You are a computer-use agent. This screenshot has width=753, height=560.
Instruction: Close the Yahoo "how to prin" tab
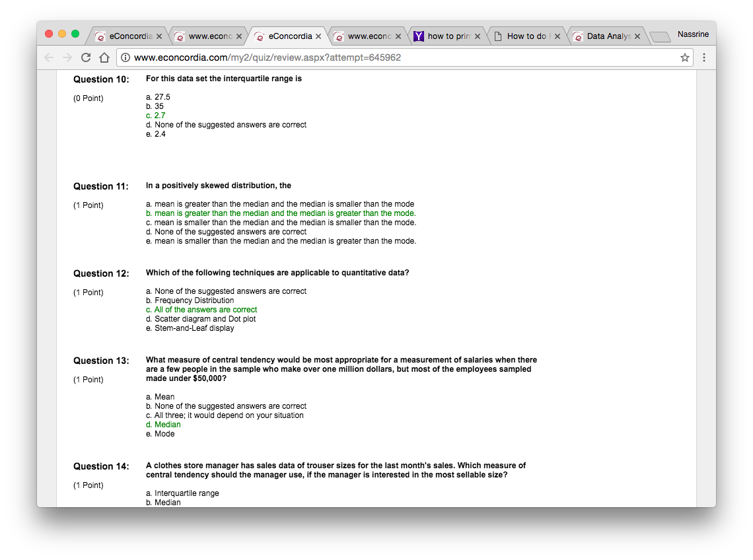click(x=478, y=36)
